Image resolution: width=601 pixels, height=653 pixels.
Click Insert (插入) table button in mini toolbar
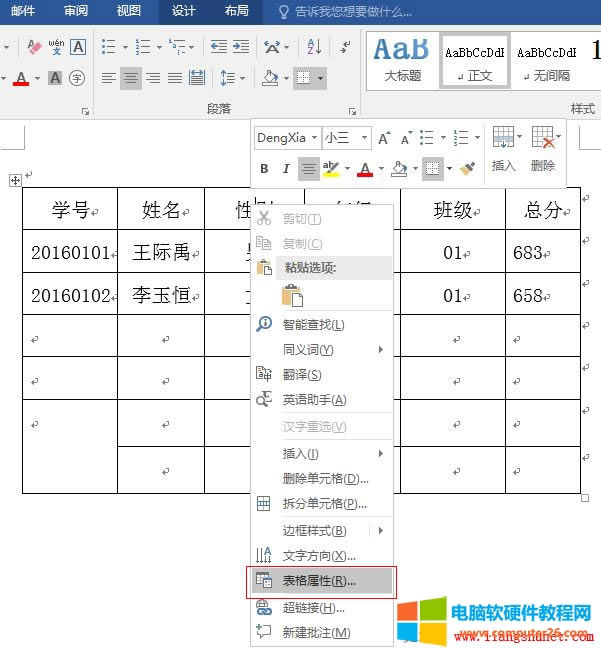(x=504, y=150)
